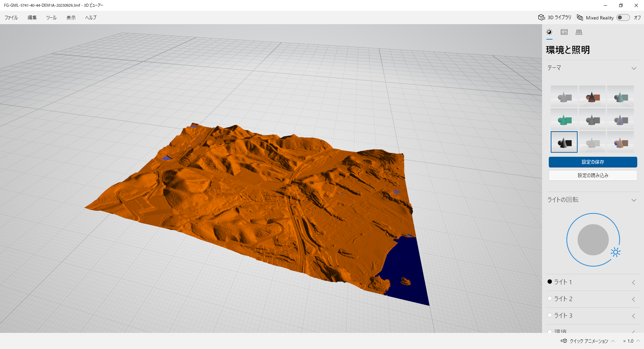
Task: Click the sun handle on the light rotation dial
Action: click(x=615, y=252)
